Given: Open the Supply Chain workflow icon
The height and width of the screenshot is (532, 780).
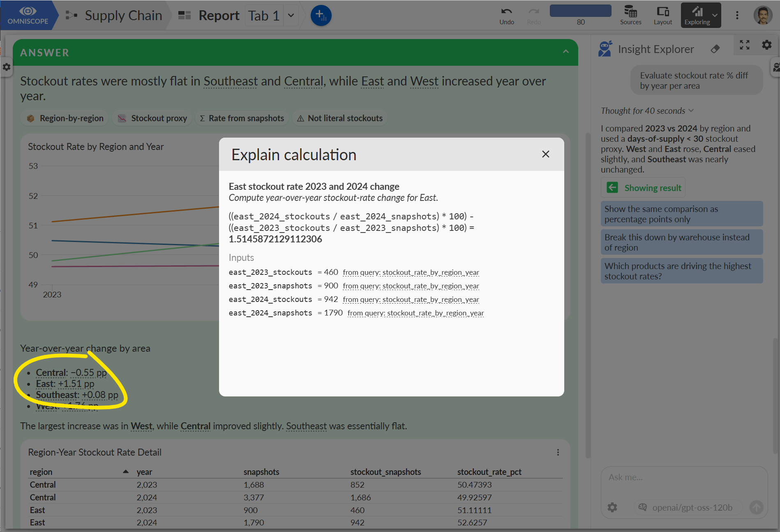Looking at the screenshot, I should (72, 16).
